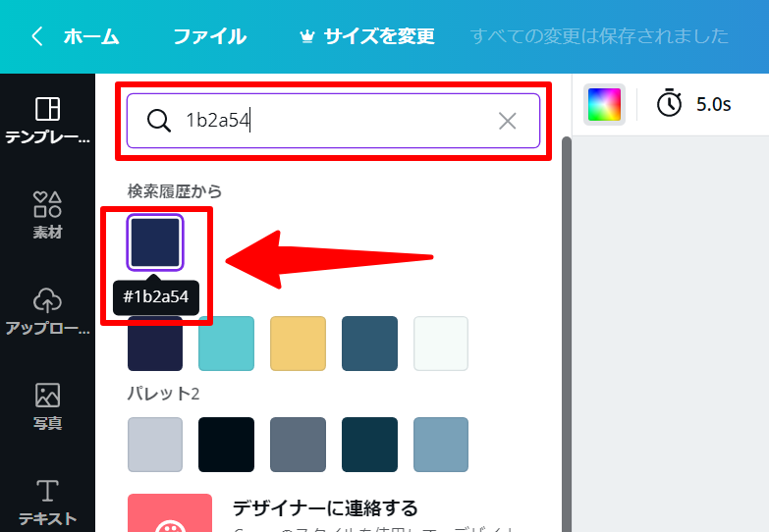This screenshot has height=532, width=769.
Task: Select the #1b2a54 navy swatch from history
Action: (155, 242)
